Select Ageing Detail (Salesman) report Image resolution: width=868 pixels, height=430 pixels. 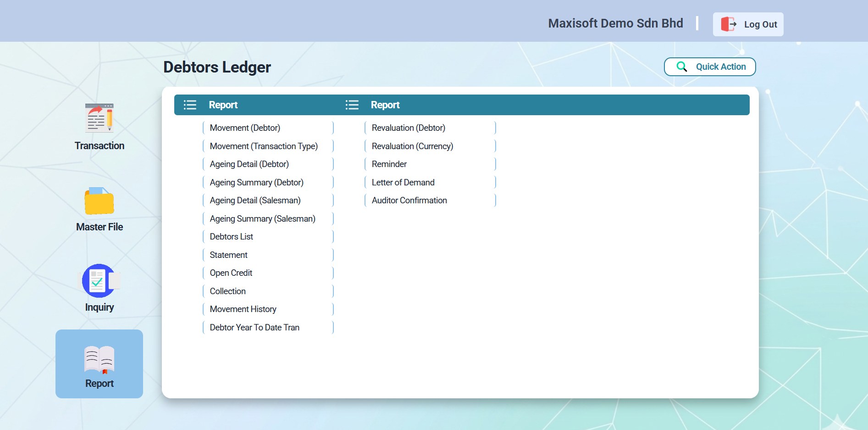[268, 200]
